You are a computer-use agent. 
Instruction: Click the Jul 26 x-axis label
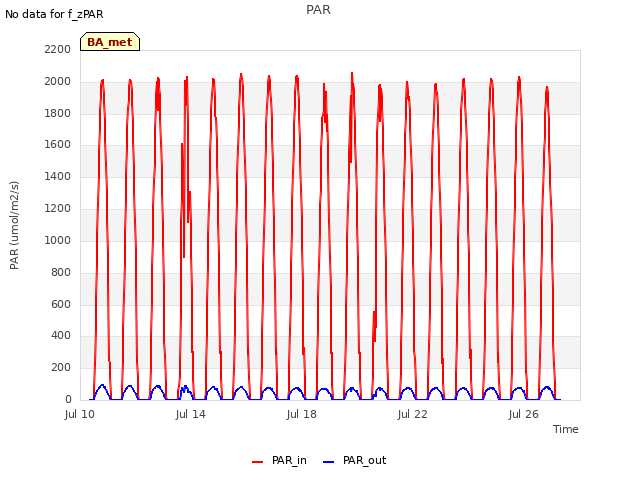[x=524, y=414]
